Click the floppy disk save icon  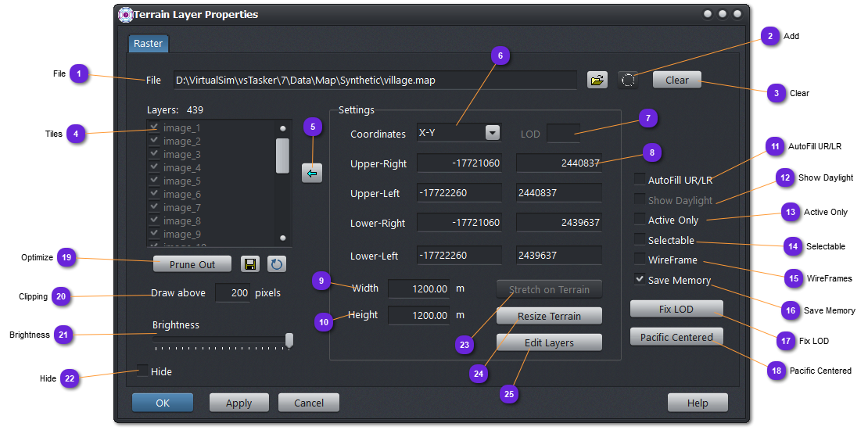point(250,264)
